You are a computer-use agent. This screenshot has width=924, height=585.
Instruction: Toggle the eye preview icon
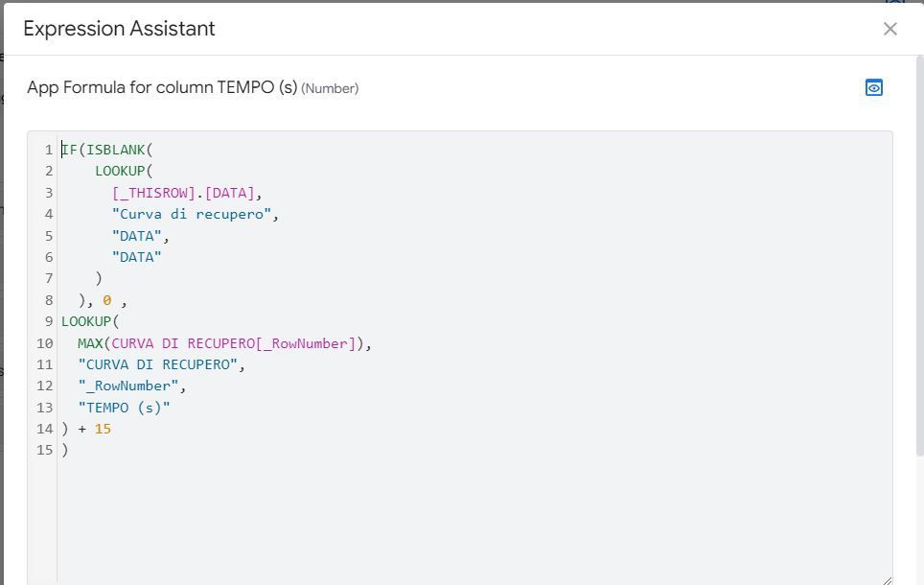[x=874, y=88]
